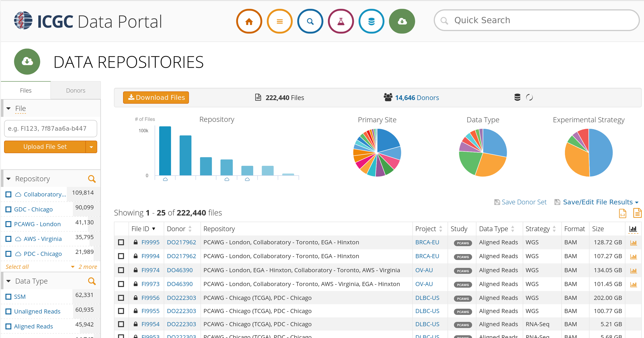
Task: Check the GDC - Chicago repository filter
Action: (9, 209)
